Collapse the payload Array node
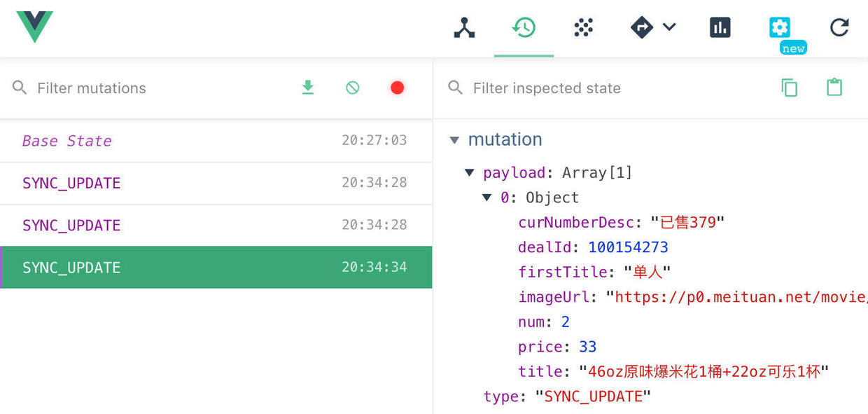This screenshot has width=868, height=414. point(470,173)
